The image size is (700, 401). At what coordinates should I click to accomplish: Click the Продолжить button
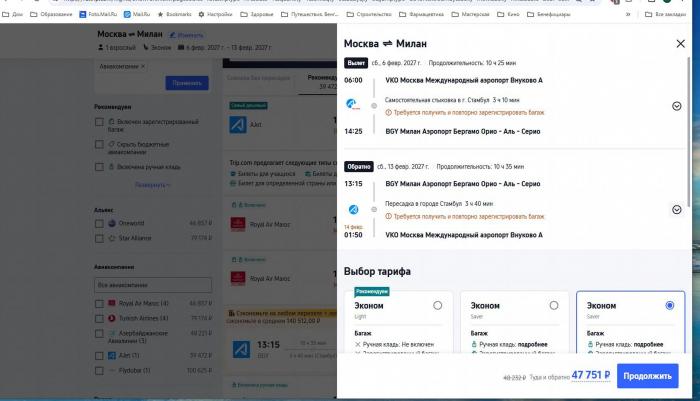point(648,376)
